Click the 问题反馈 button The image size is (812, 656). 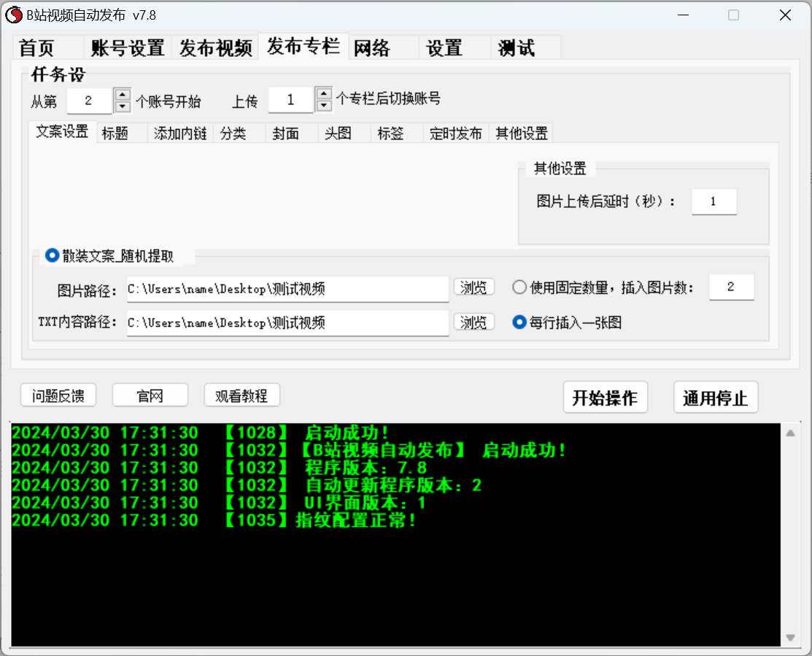pos(58,395)
